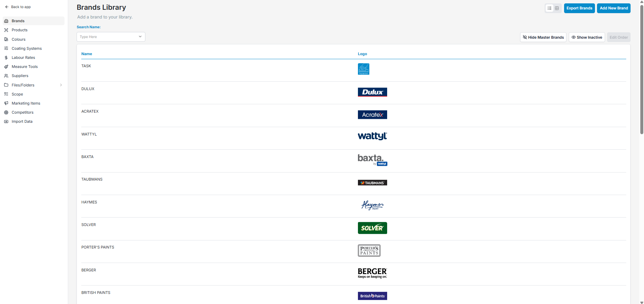This screenshot has height=304, width=644.
Task: Toggle Hide Master Brands
Action: (543, 37)
